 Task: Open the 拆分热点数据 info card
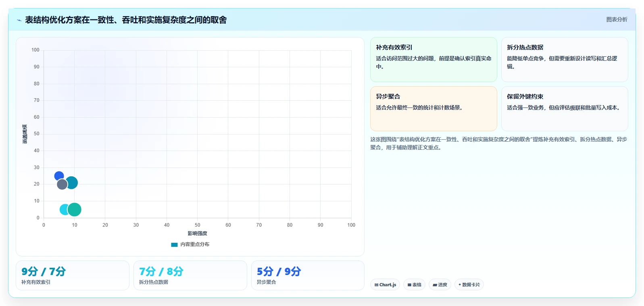tap(565, 60)
